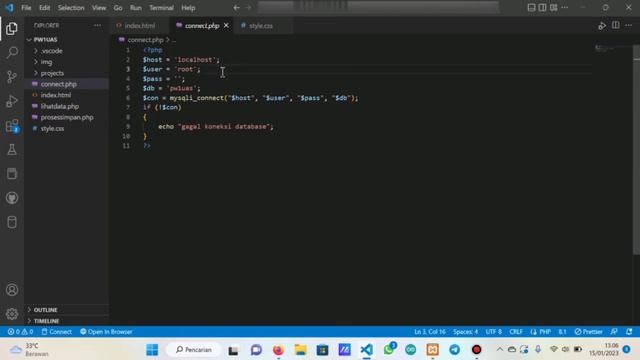Open editor More Actions ellipsis

[x=629, y=25]
